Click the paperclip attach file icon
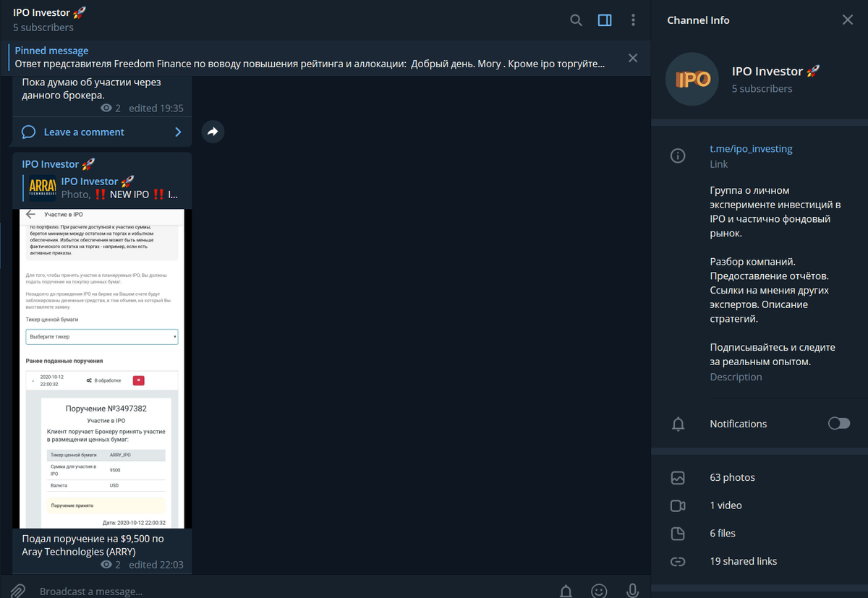The image size is (868, 598). tap(18, 591)
